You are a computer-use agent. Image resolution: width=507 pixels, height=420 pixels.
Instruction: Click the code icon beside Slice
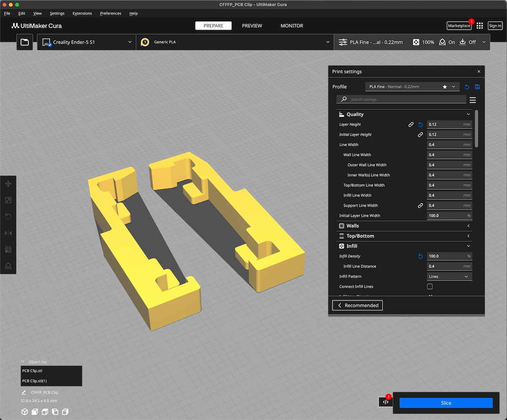(385, 402)
